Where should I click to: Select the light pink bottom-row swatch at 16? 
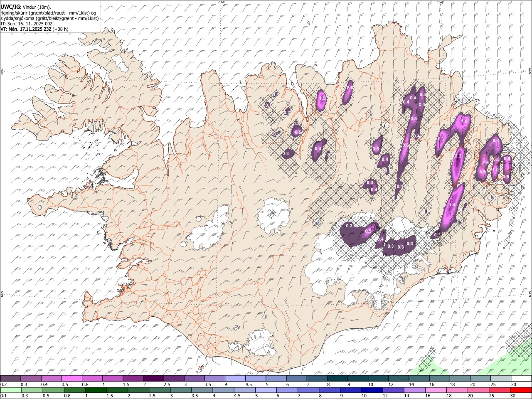436,390
